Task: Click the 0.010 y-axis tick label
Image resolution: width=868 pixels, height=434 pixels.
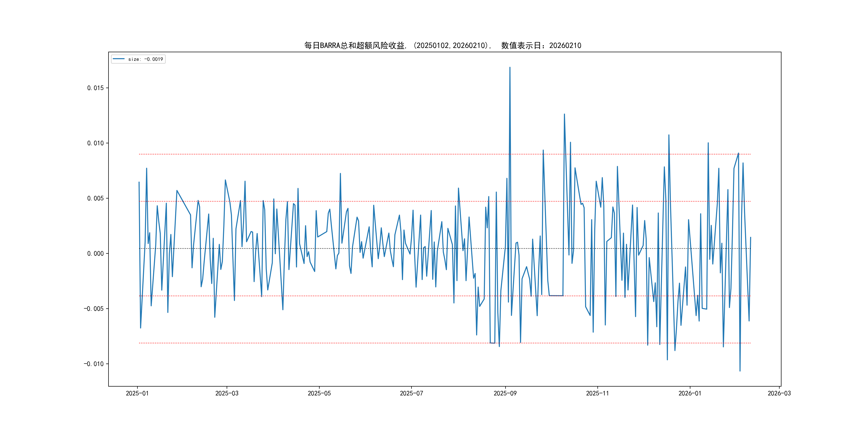Action: (95, 143)
